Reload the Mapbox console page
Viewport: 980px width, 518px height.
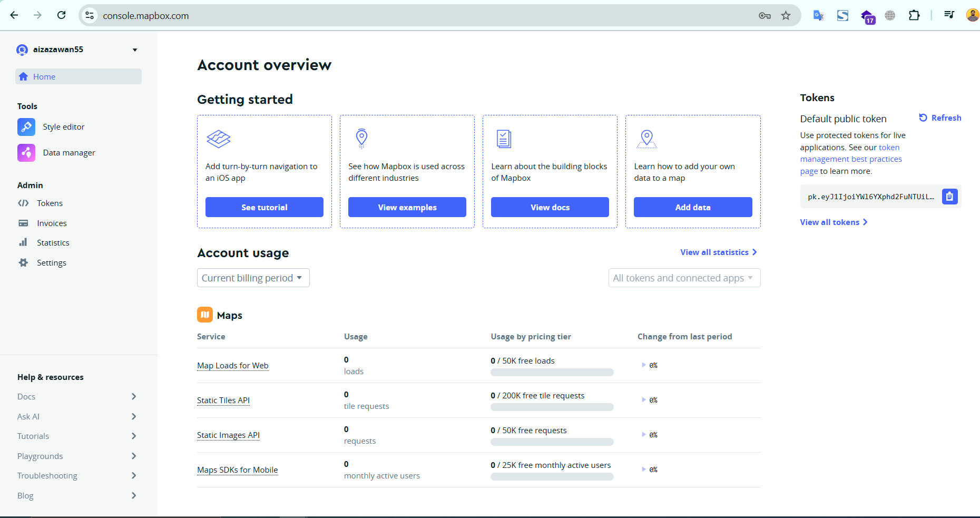[x=61, y=15]
